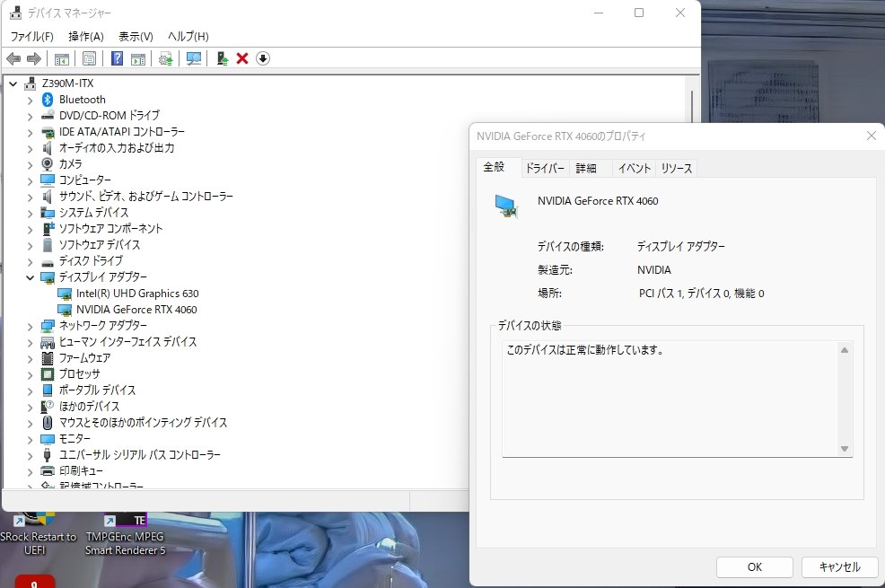Screen dimensions: 885x588
Task: Select the マウスとそのほかのポインティング デバイス mouse icon
Action: point(48,422)
